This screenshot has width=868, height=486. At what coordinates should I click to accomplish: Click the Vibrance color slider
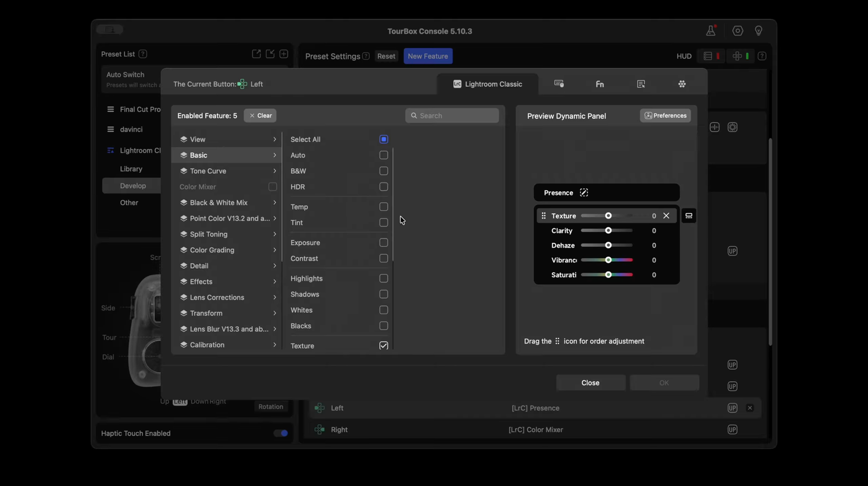coord(606,260)
